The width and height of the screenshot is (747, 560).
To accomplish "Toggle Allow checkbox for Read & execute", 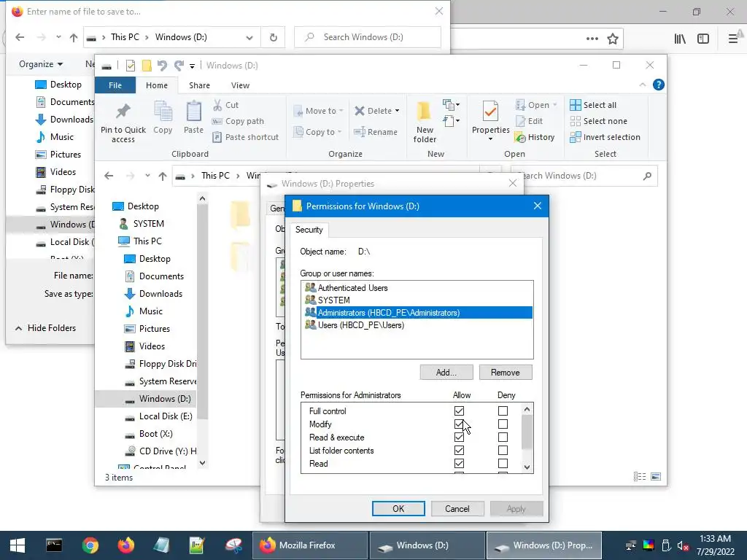I will coord(459,437).
